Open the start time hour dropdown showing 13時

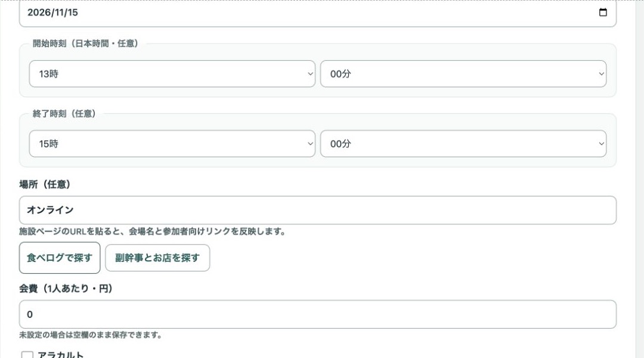tap(172, 74)
